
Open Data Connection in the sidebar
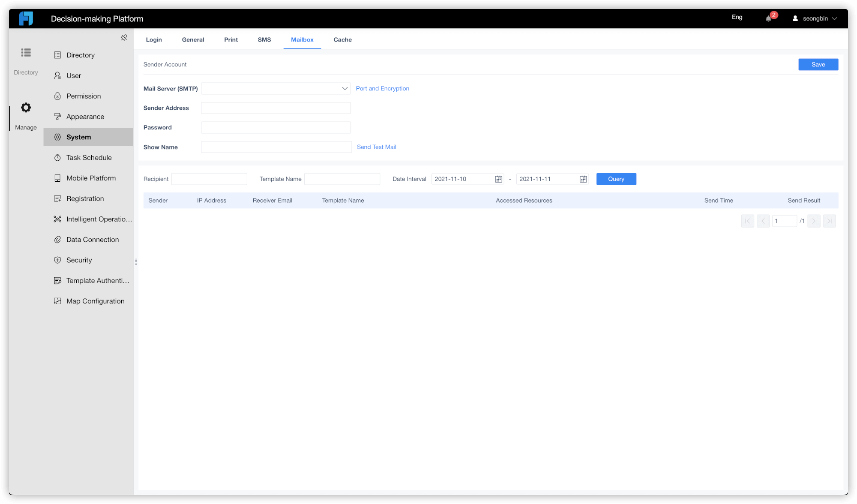click(88, 240)
